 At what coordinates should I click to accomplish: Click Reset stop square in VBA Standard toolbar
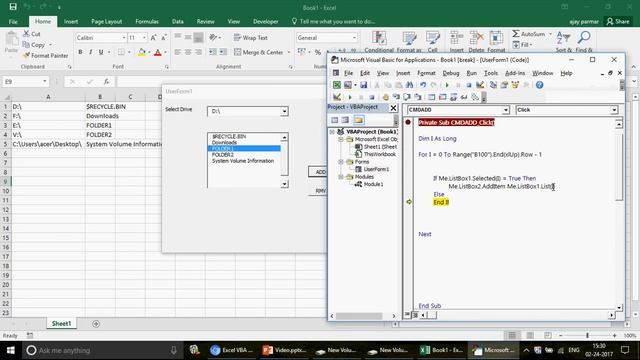click(469, 85)
